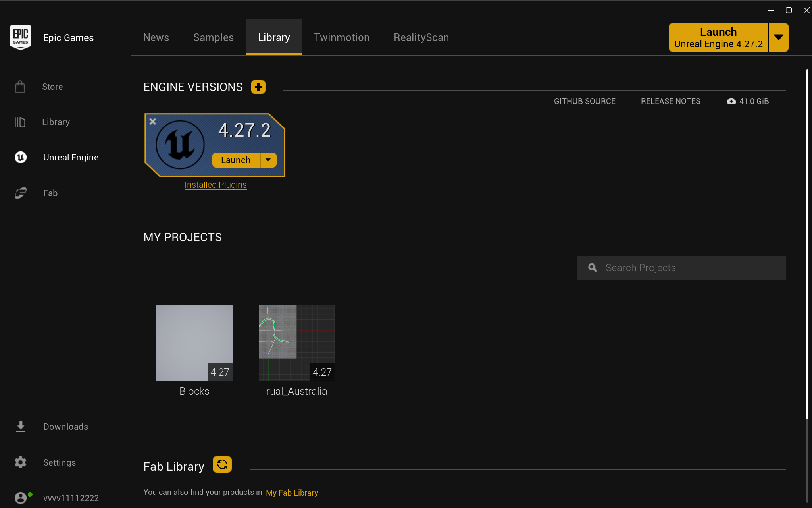
Task: Expand the top Launch button dropdown arrow
Action: (x=779, y=38)
